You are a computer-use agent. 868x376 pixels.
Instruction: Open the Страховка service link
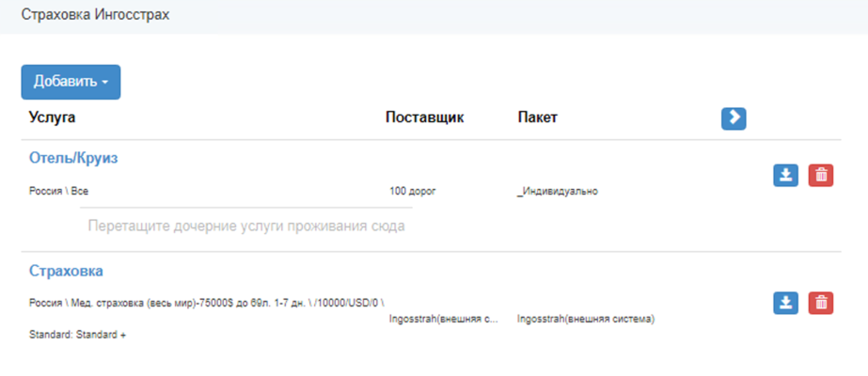click(66, 271)
